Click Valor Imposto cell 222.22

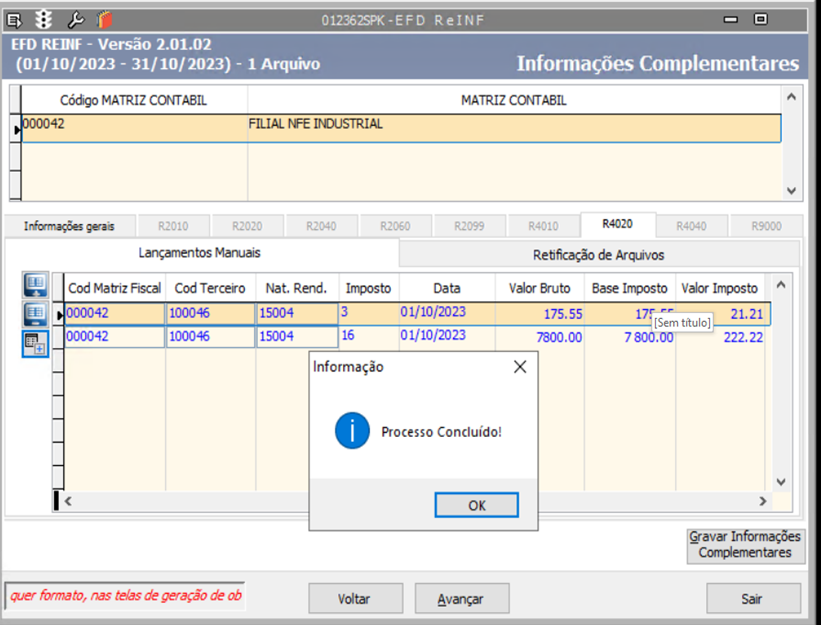tap(720, 337)
